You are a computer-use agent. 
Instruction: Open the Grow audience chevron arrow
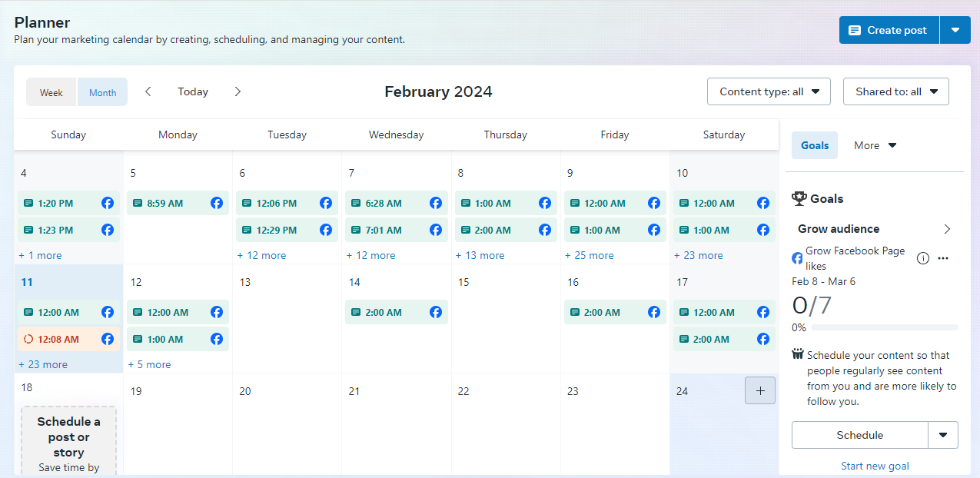tap(947, 229)
